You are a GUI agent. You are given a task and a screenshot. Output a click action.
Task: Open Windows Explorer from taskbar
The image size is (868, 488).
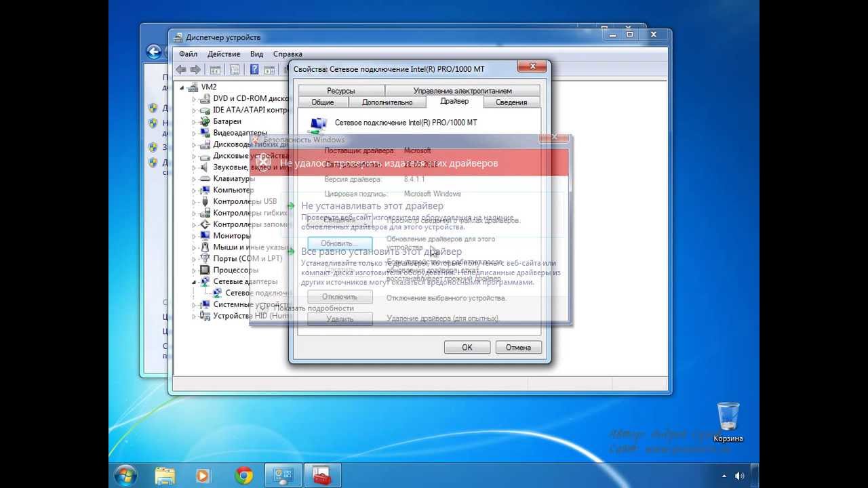(x=165, y=475)
